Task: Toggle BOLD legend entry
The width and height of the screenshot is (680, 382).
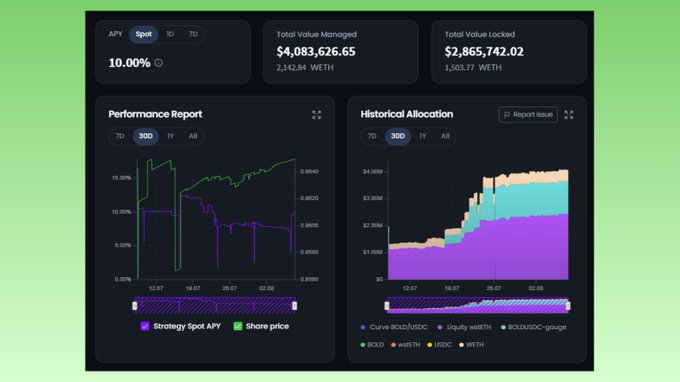Action: (x=372, y=345)
